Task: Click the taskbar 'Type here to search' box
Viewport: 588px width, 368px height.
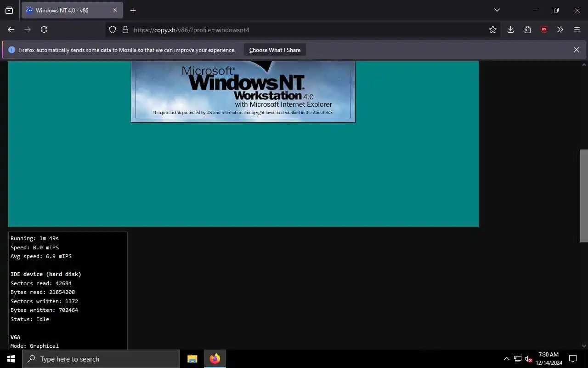Action: coord(101,359)
